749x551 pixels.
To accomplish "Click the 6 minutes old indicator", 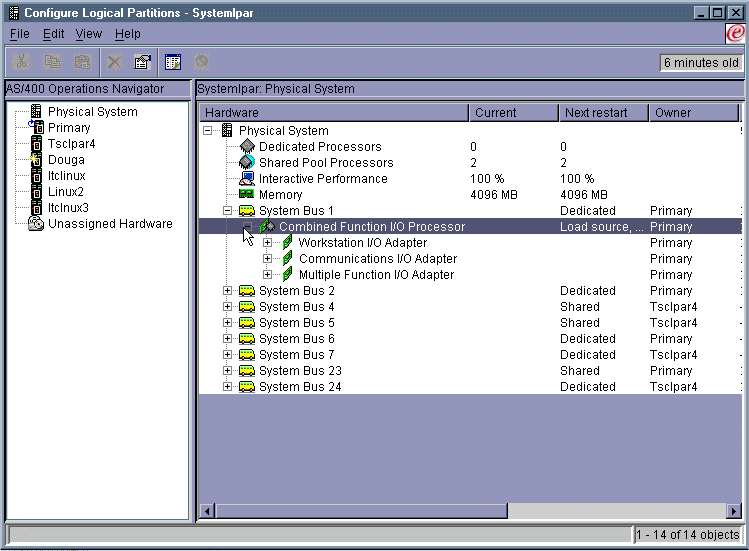I will (x=701, y=63).
